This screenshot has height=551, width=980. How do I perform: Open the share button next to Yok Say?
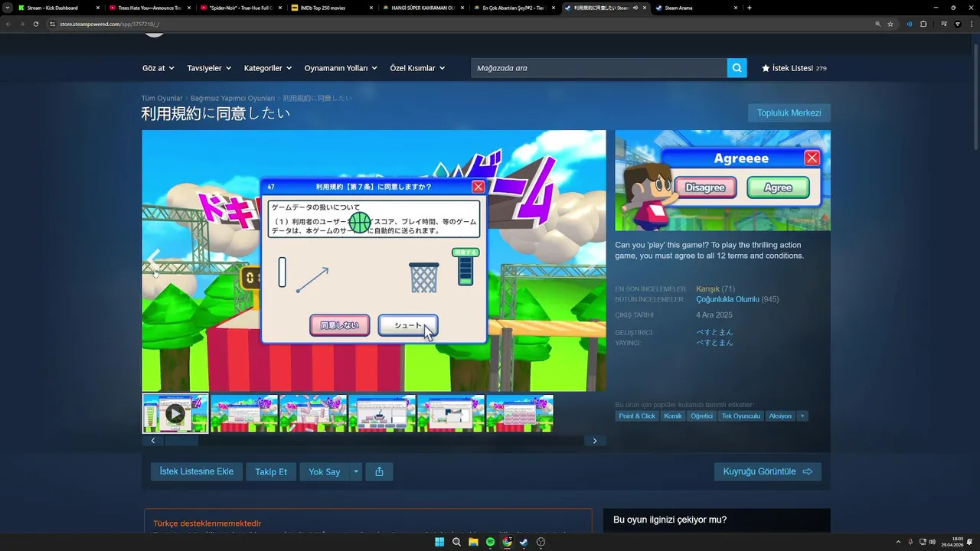click(x=379, y=471)
